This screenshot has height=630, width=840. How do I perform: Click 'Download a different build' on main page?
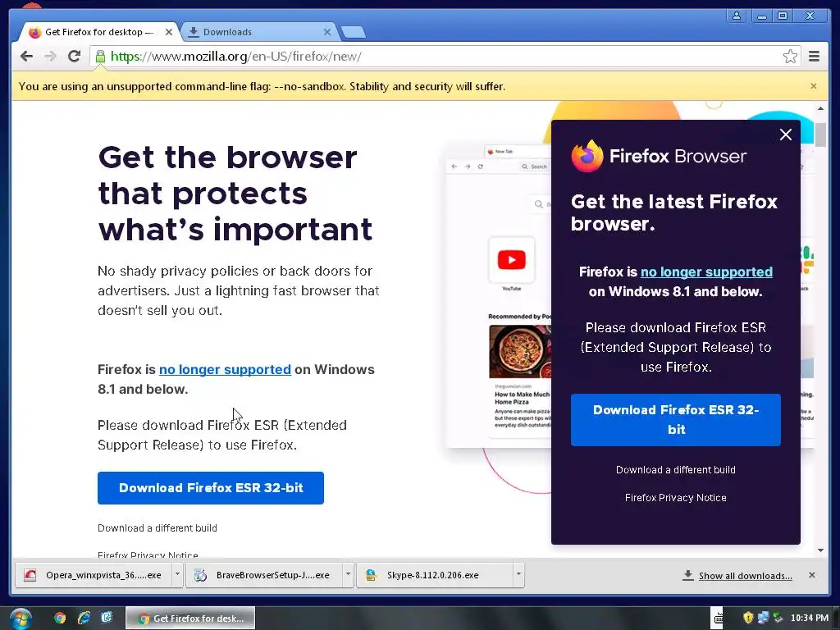(x=157, y=528)
